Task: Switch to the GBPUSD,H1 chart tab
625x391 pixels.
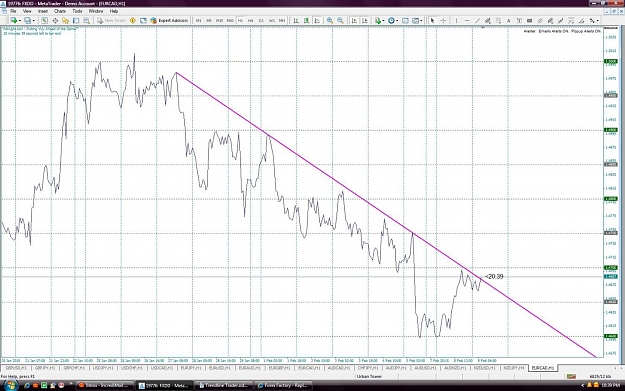Action: (x=16, y=368)
